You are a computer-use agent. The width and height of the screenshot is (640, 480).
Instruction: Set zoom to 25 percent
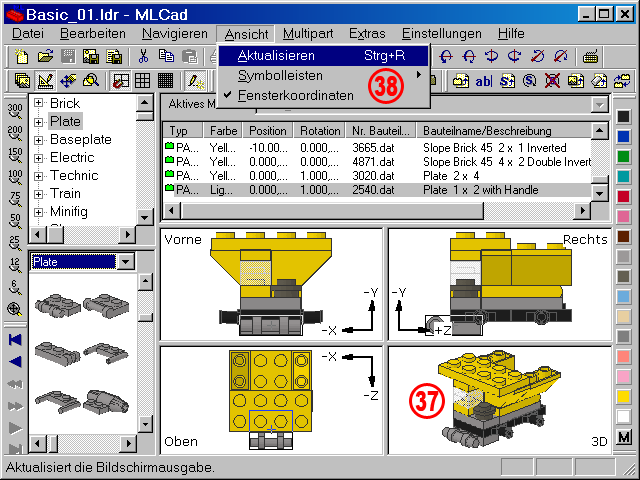(15, 244)
